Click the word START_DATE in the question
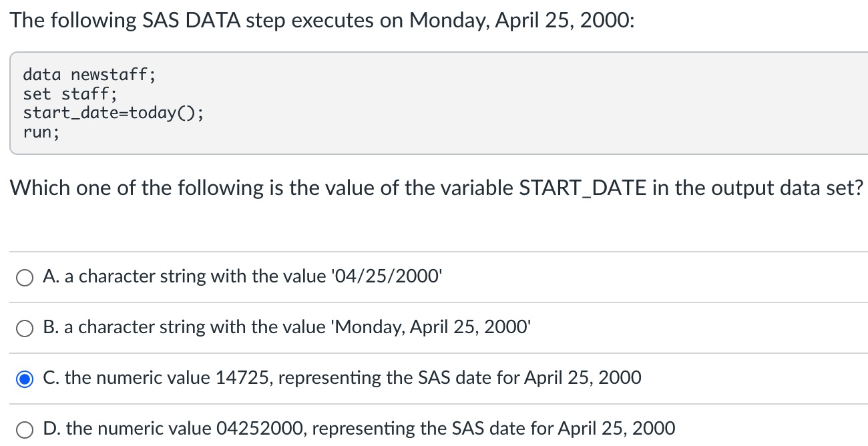 point(582,189)
